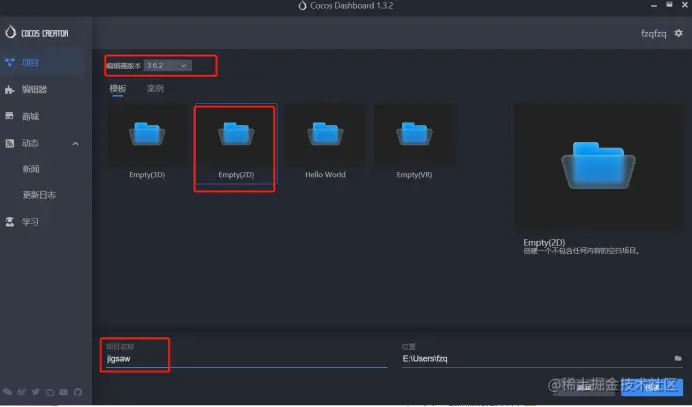
Task: Click the store icon beside 商城
Action: click(x=9, y=116)
